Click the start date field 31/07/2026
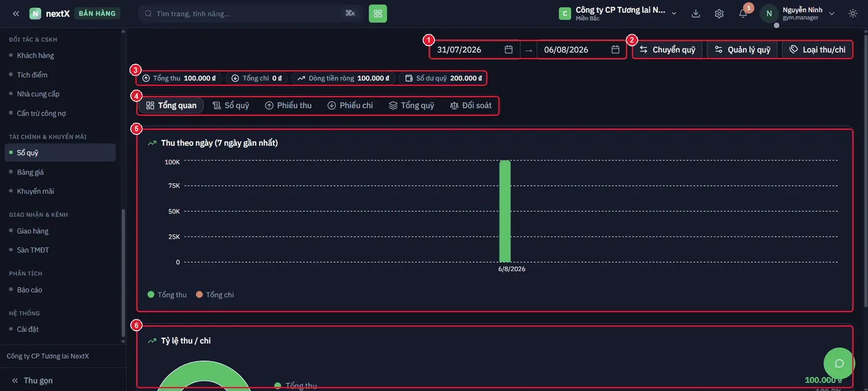 tap(475, 50)
